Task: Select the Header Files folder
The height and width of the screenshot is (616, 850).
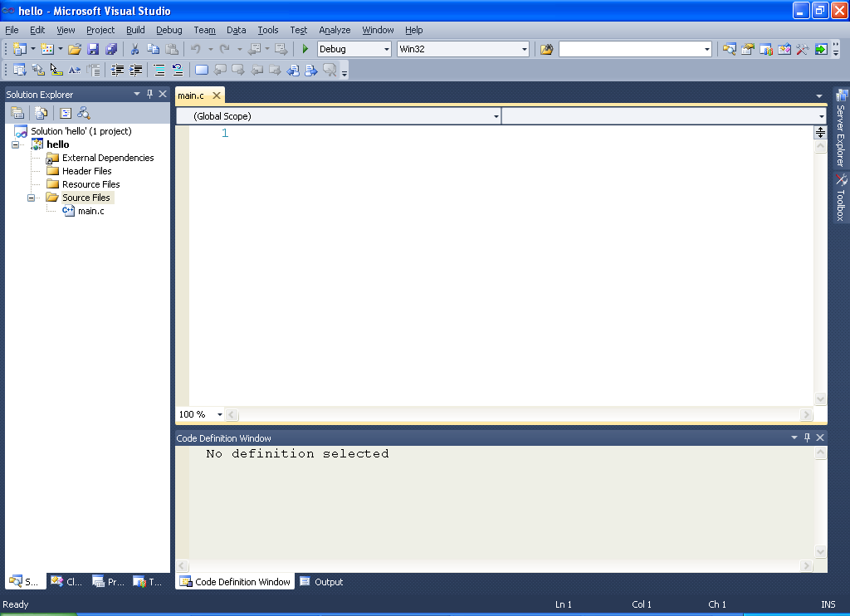Action: [x=86, y=171]
